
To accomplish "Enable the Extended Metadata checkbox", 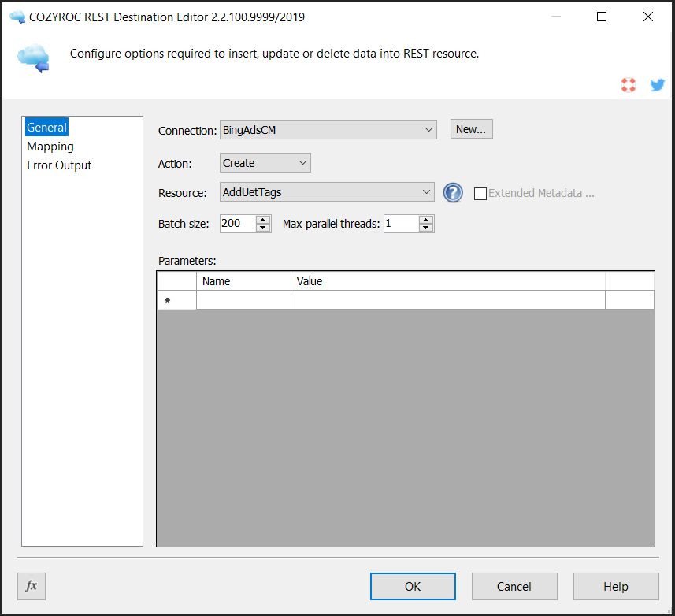I will [x=480, y=193].
